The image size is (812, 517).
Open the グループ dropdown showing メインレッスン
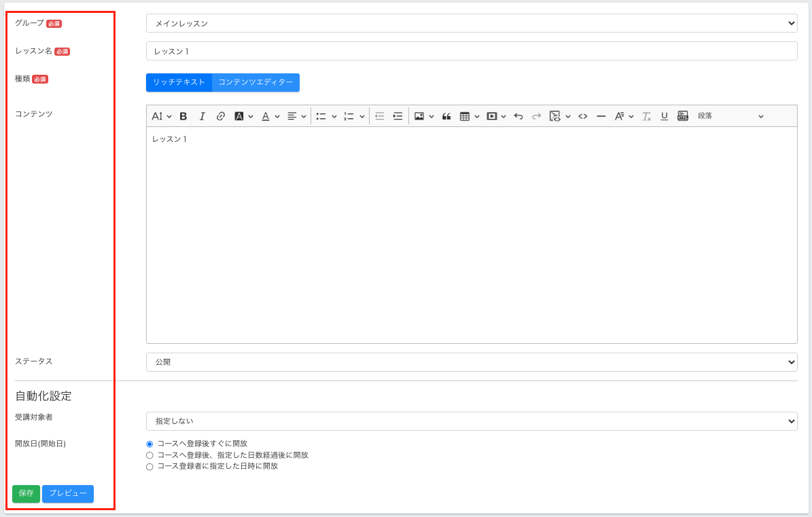pyautogui.click(x=471, y=23)
